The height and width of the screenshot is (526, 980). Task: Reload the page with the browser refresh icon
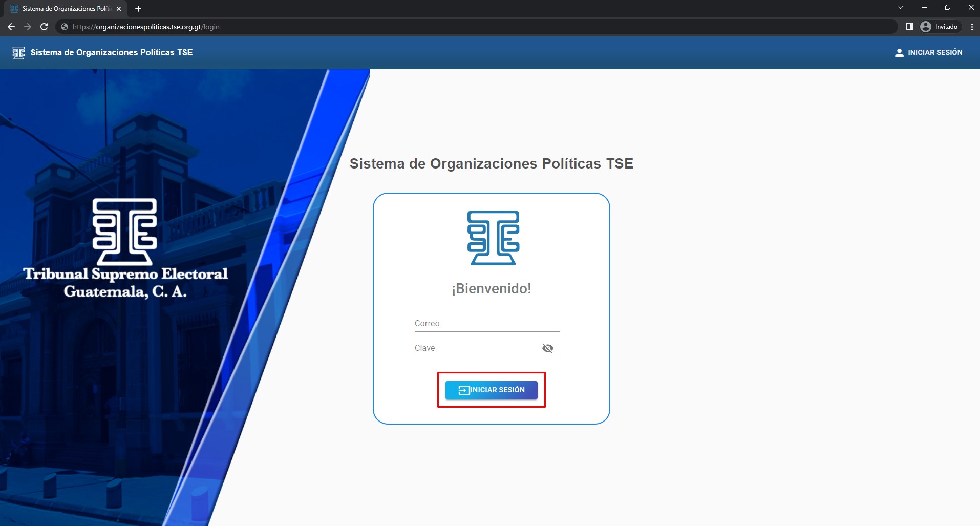44,27
